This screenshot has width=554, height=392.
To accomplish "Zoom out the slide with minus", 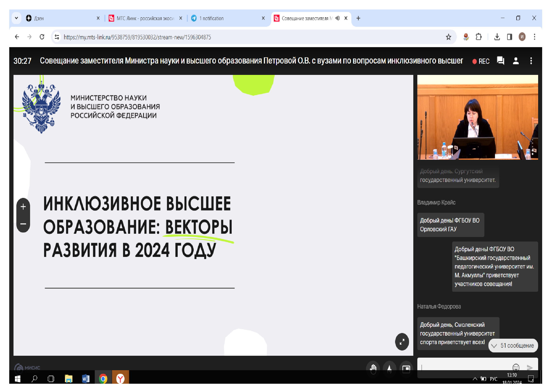I will [23, 224].
